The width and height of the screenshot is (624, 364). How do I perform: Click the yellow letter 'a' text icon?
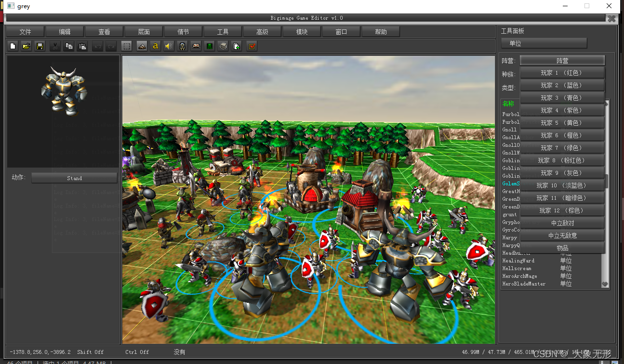pyautogui.click(x=155, y=46)
